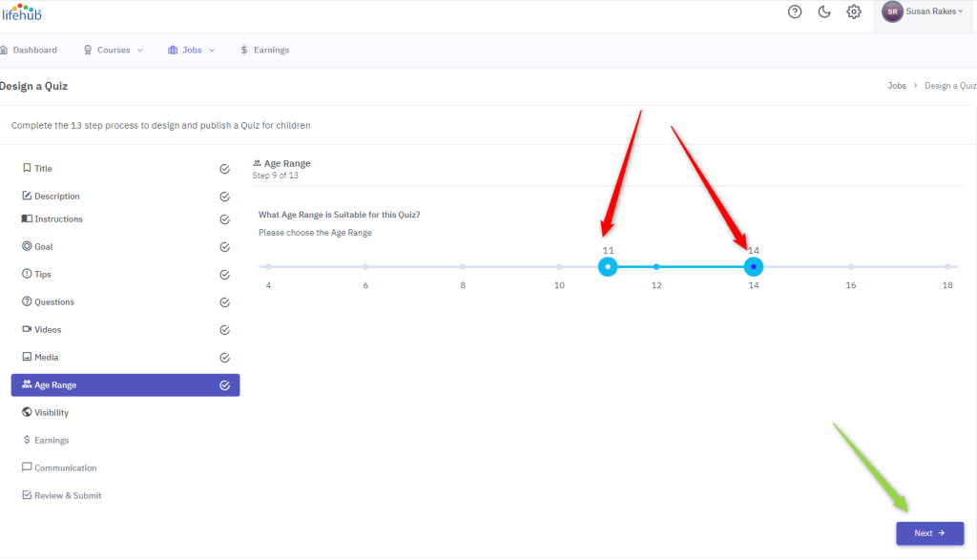Image resolution: width=977 pixels, height=560 pixels.
Task: Click the completed checkmark for Questions
Action: point(225,302)
